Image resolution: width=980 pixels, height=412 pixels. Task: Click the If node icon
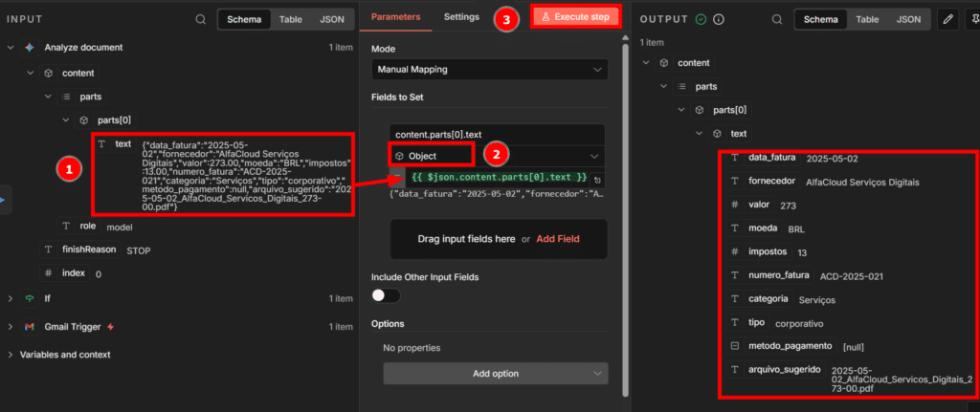[30, 298]
